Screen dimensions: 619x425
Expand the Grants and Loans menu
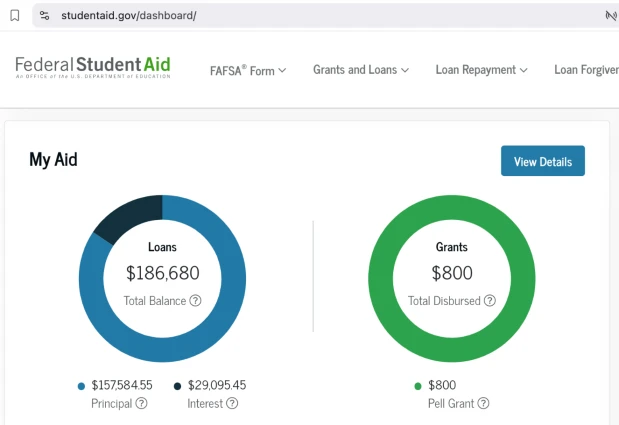tap(361, 70)
